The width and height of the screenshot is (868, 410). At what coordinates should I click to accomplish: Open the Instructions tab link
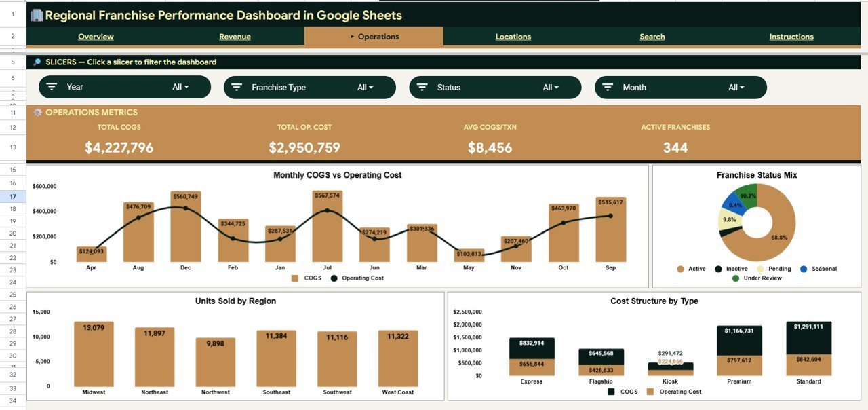click(791, 37)
